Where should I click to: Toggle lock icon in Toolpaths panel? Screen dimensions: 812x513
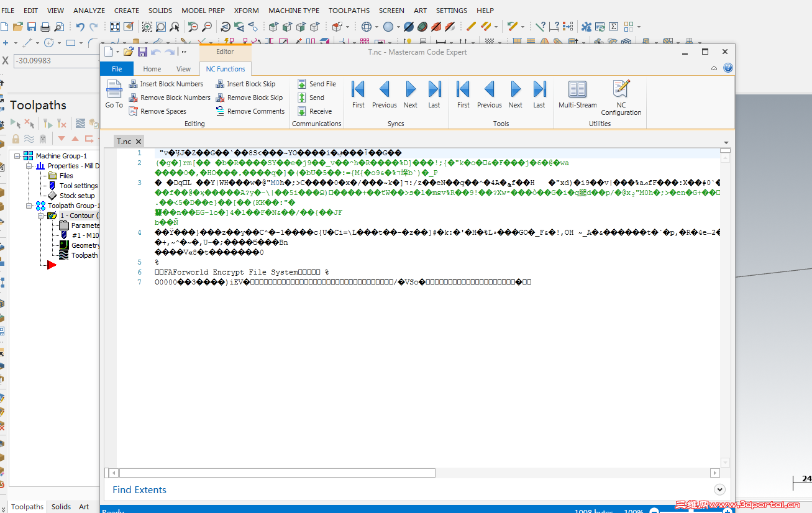coord(16,138)
